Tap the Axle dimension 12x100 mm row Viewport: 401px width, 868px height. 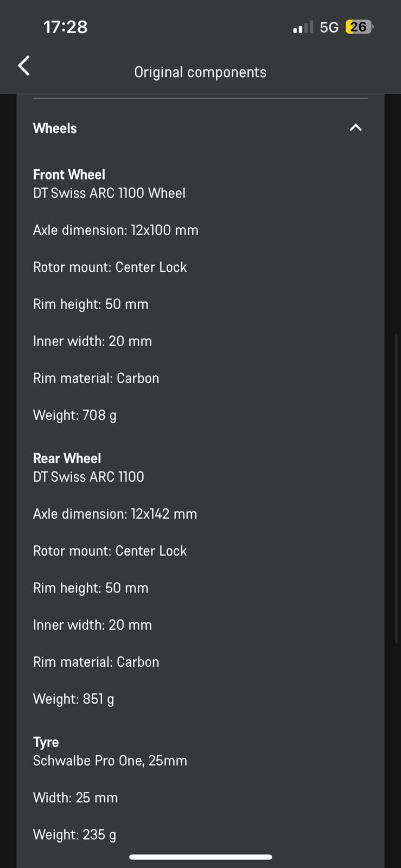[x=116, y=230]
